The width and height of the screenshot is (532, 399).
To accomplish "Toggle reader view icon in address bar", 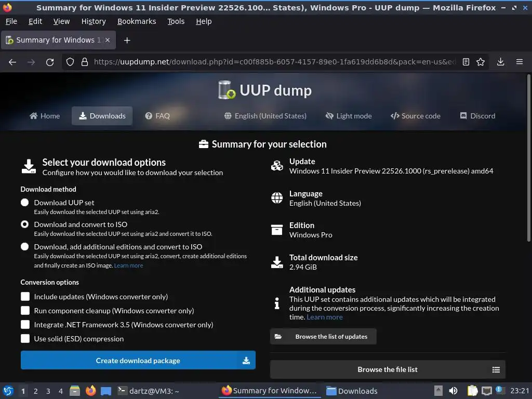I will click(x=466, y=62).
